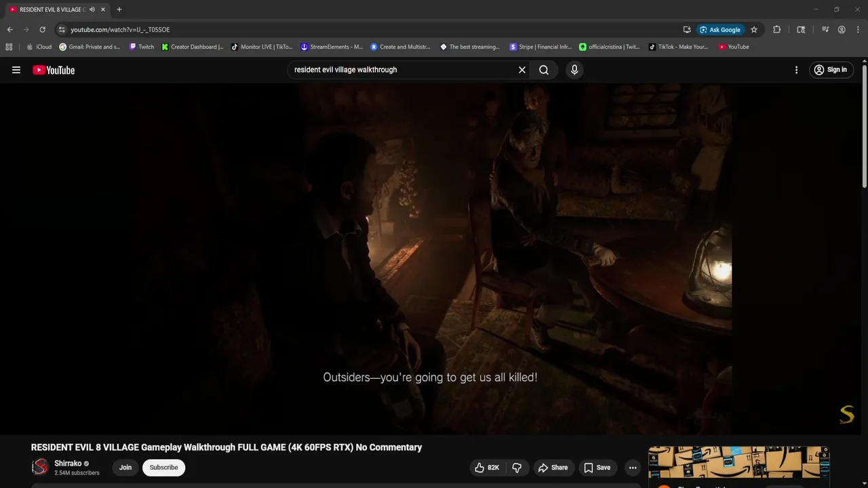Subscribe to Shirrako
The image size is (868, 488).
pos(163,468)
